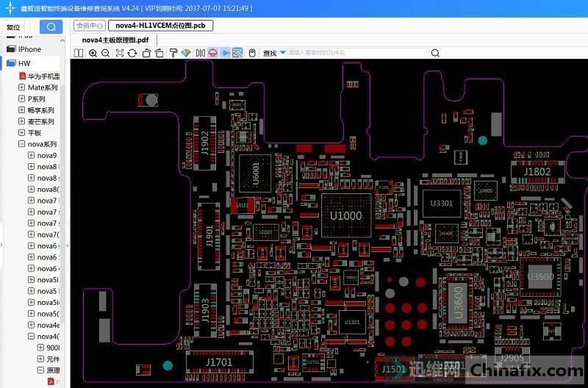This screenshot has height=388, width=588.
Task: Select the nova4-HL1VCEM点位图.pcb tab
Action: (x=159, y=26)
